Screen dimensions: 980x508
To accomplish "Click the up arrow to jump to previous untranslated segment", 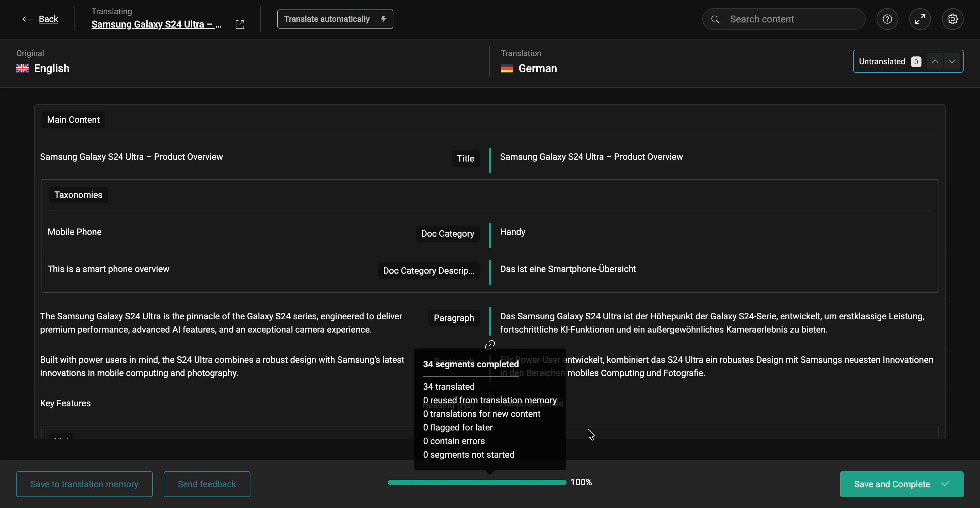I will click(x=935, y=61).
